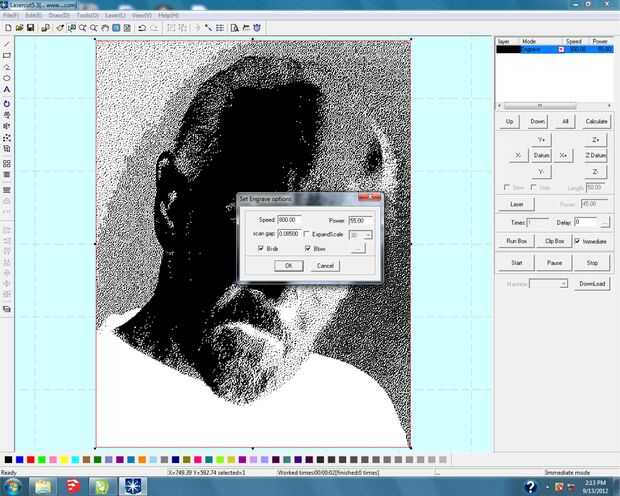Click the Stop button
The image size is (620, 496).
point(592,263)
